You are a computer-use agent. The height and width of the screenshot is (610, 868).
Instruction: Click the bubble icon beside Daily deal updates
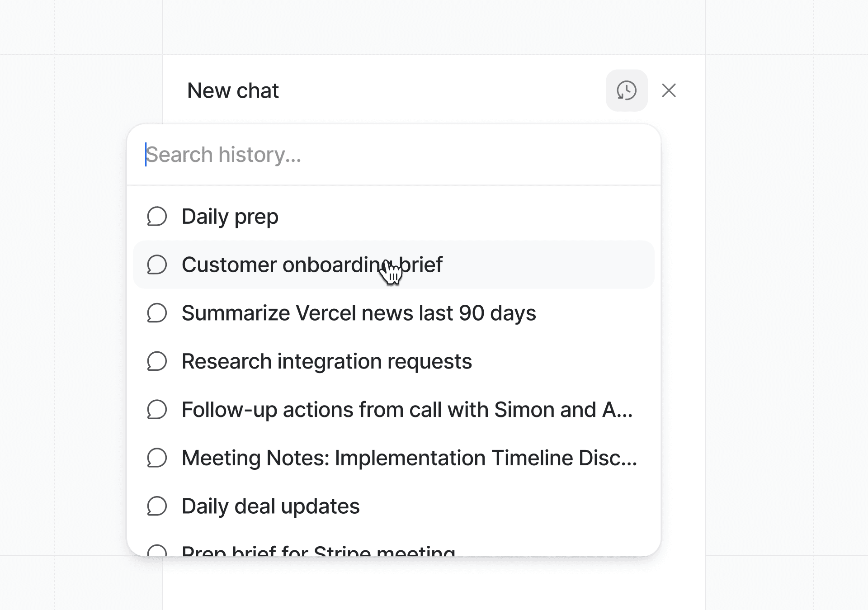pyautogui.click(x=157, y=506)
